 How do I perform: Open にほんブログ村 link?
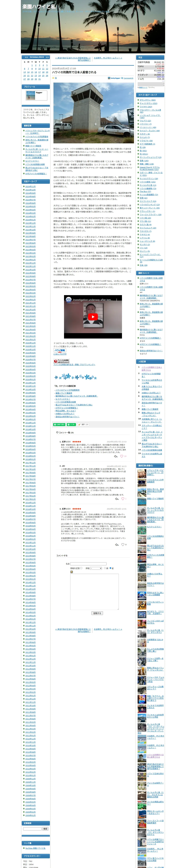click(x=60, y=354)
